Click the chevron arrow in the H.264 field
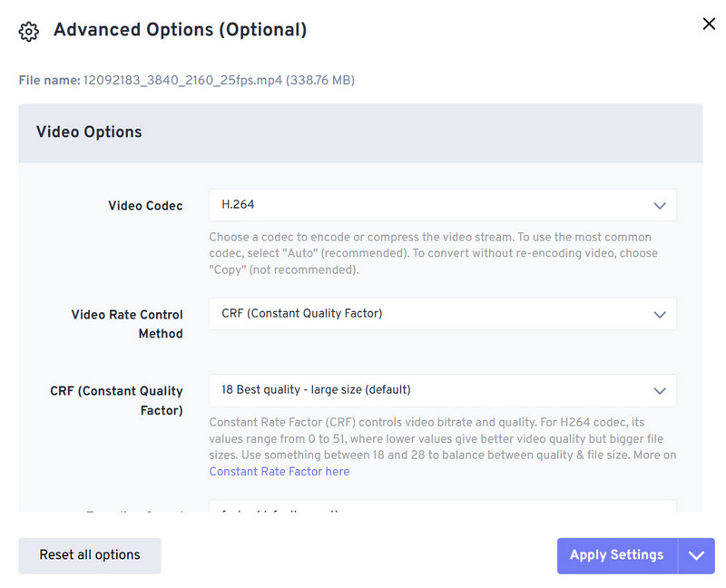Viewport: 726px width, 588px height. pyautogui.click(x=660, y=206)
